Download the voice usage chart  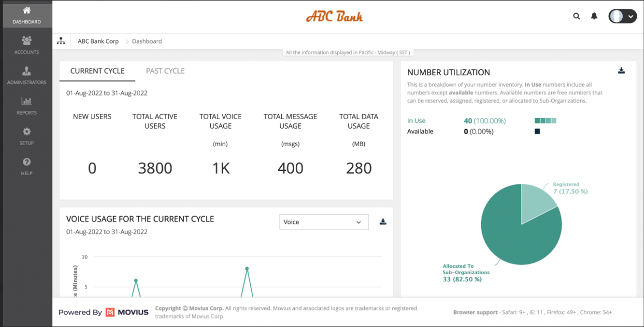pos(383,222)
